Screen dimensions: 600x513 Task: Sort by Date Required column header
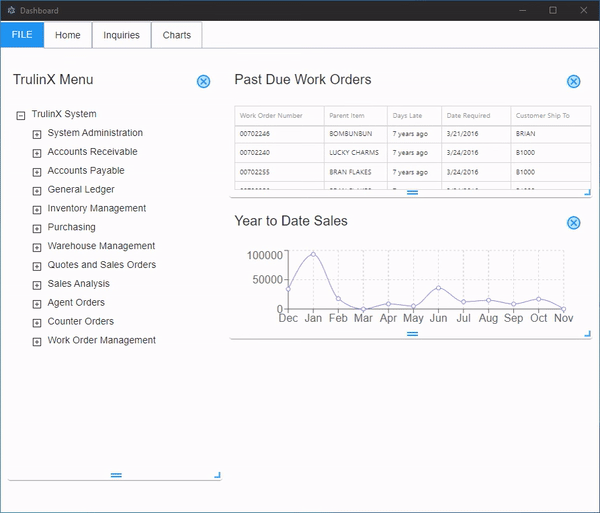tap(476, 116)
